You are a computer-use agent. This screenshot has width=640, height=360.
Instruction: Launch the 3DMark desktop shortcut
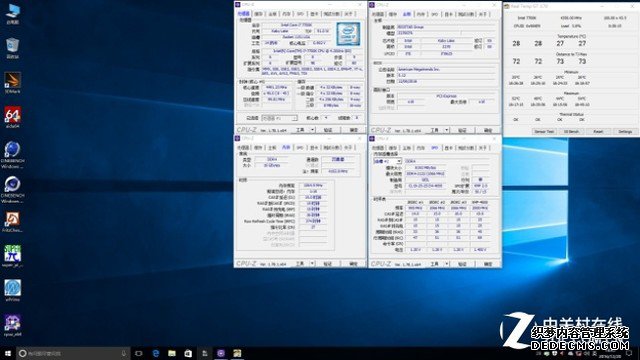(13, 82)
